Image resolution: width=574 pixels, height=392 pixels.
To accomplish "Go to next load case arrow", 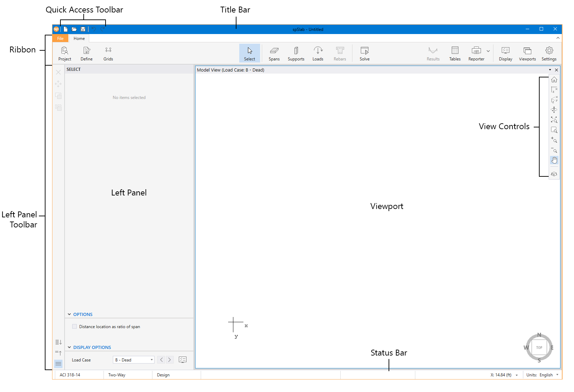I will [x=169, y=360].
